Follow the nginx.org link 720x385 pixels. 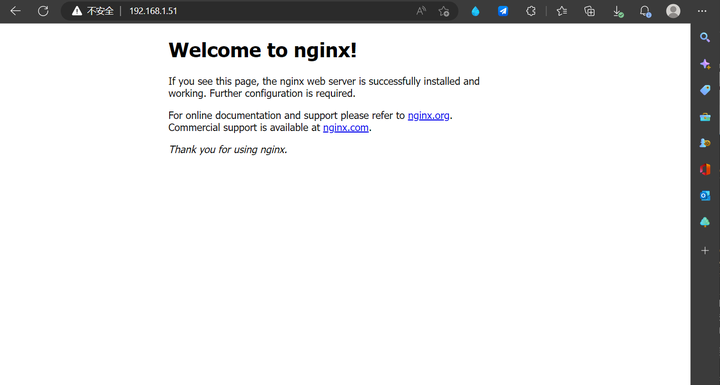tap(428, 115)
